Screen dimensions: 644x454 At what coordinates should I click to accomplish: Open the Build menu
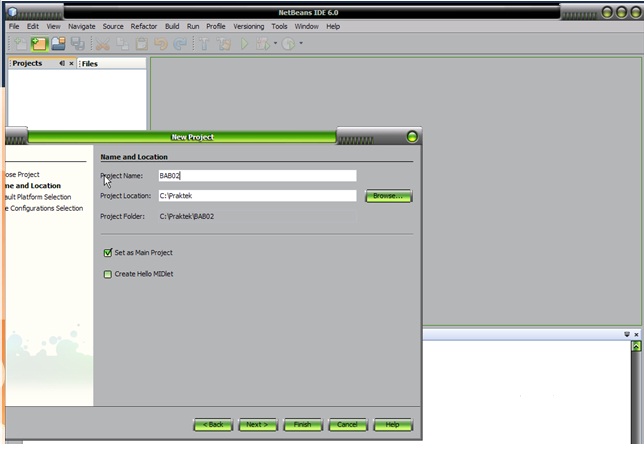(172, 26)
